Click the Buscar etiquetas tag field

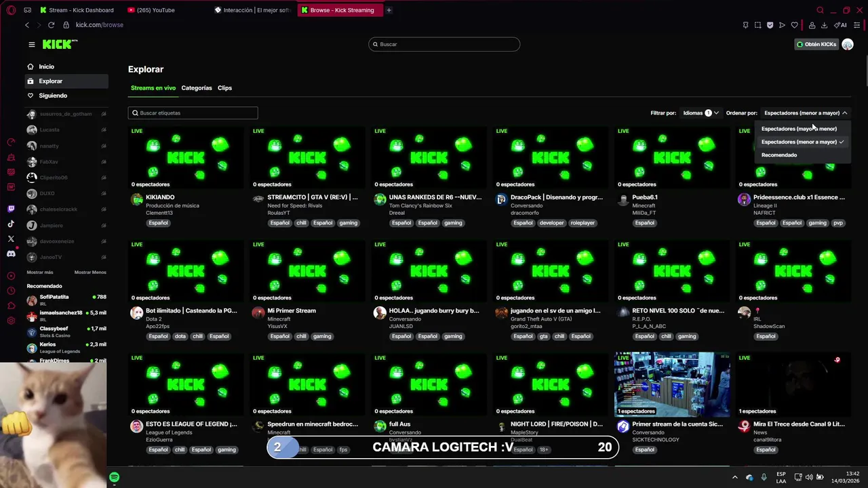click(193, 113)
